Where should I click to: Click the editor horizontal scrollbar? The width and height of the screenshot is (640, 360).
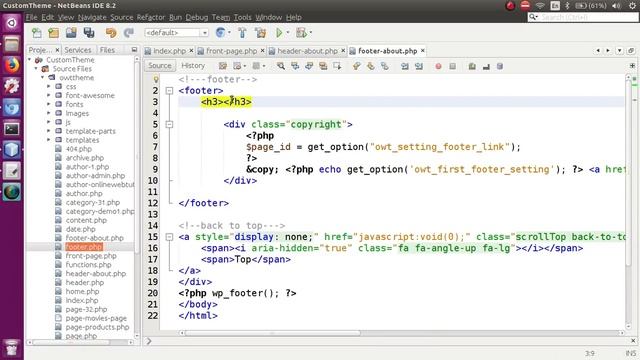point(273,333)
